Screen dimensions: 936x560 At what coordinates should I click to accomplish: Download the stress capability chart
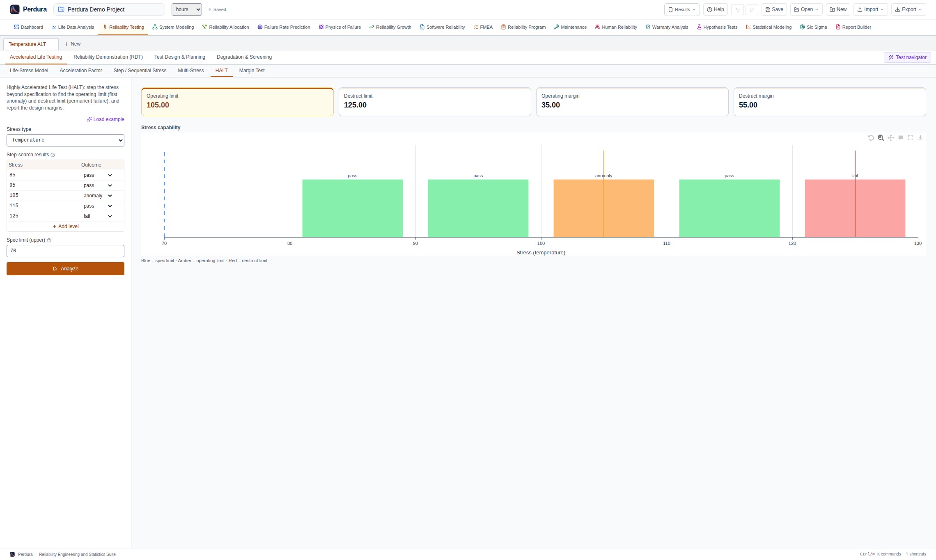(920, 138)
